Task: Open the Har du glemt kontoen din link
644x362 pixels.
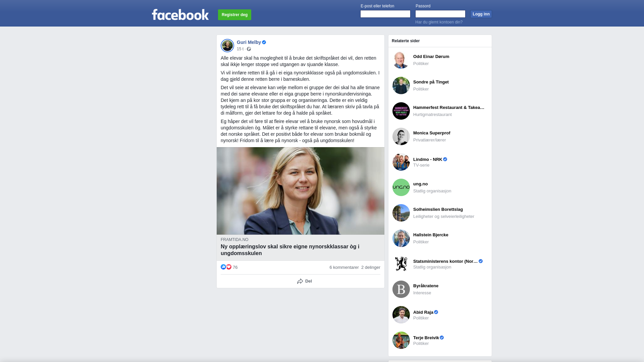Action: point(439,22)
